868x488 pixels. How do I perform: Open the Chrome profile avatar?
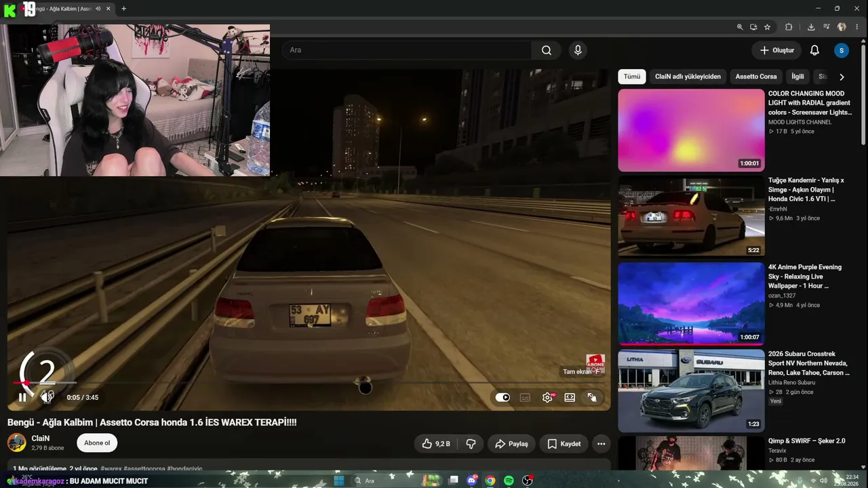842,27
